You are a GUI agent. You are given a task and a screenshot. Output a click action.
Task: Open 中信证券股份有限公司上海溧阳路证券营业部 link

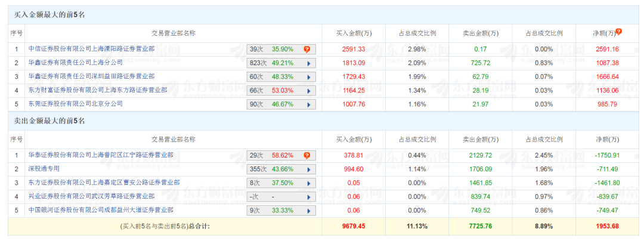tap(92, 49)
